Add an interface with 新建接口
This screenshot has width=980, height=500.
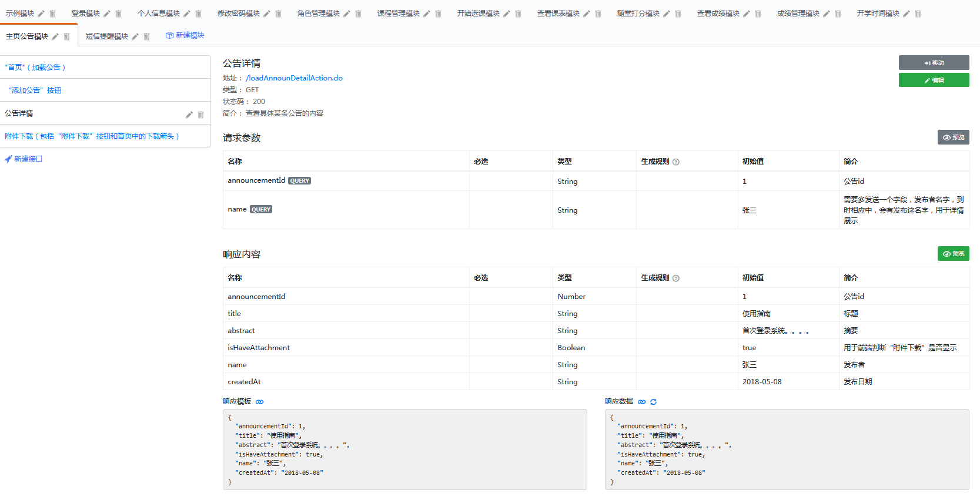tap(24, 159)
